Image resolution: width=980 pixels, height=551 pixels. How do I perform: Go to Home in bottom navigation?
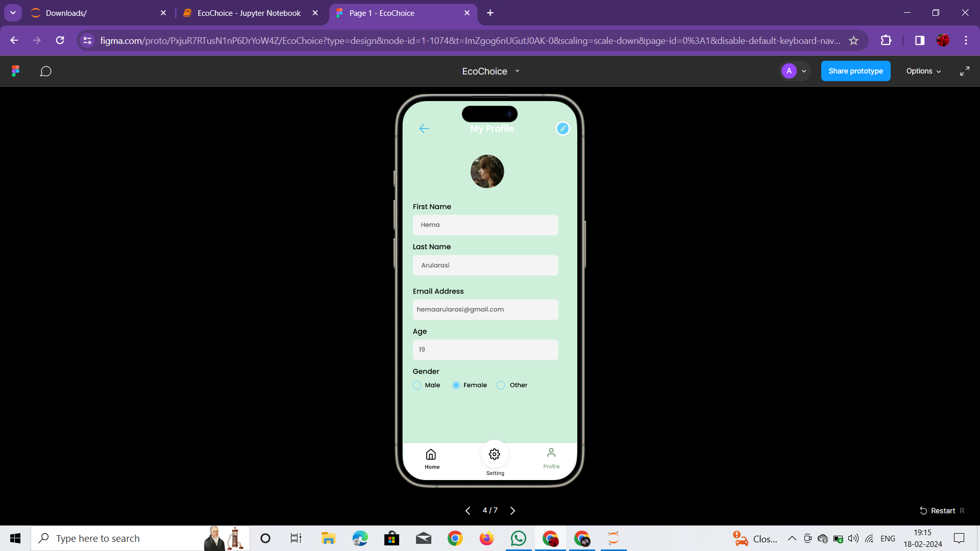(x=431, y=458)
